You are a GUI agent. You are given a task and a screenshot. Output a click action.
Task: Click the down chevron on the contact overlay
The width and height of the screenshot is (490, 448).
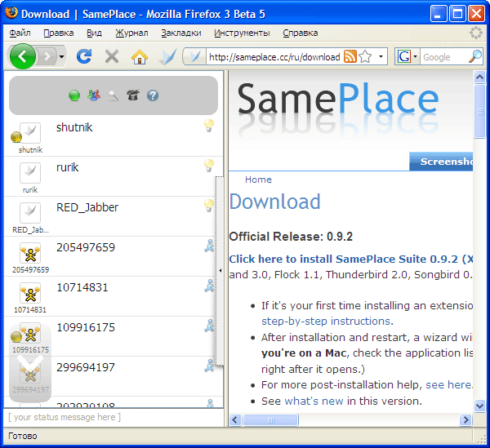(x=30, y=362)
